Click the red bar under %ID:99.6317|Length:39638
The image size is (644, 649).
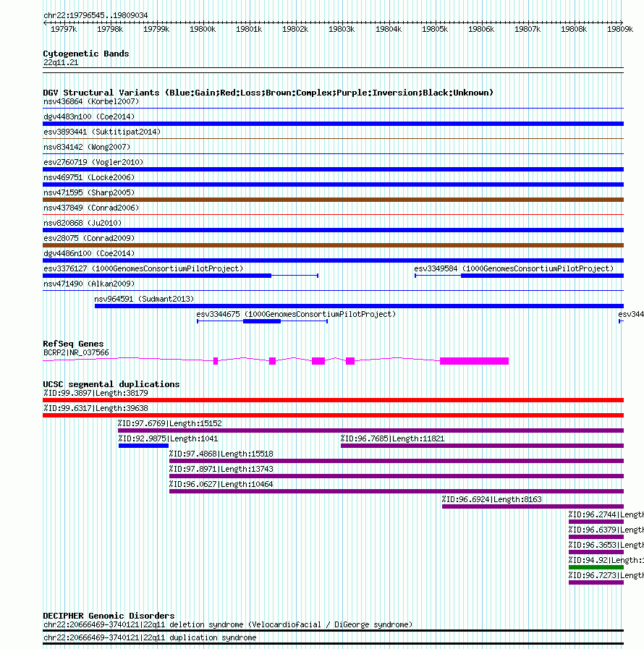333,415
